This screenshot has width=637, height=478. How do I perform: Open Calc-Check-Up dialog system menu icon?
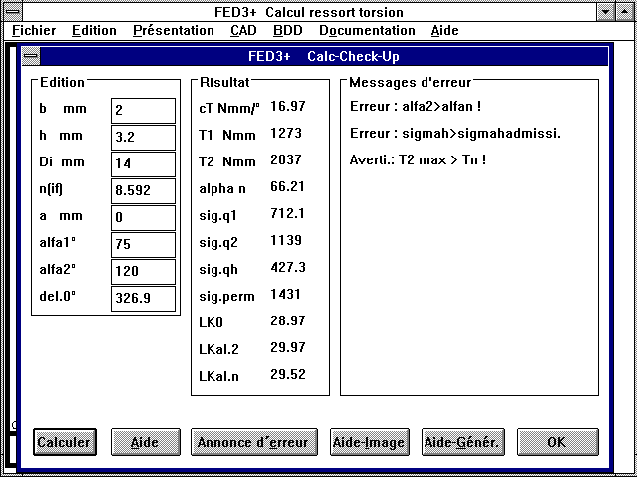click(x=31, y=57)
